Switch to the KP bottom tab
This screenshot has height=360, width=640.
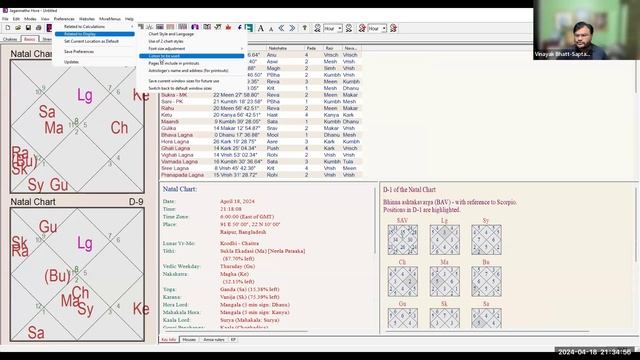[x=233, y=340]
